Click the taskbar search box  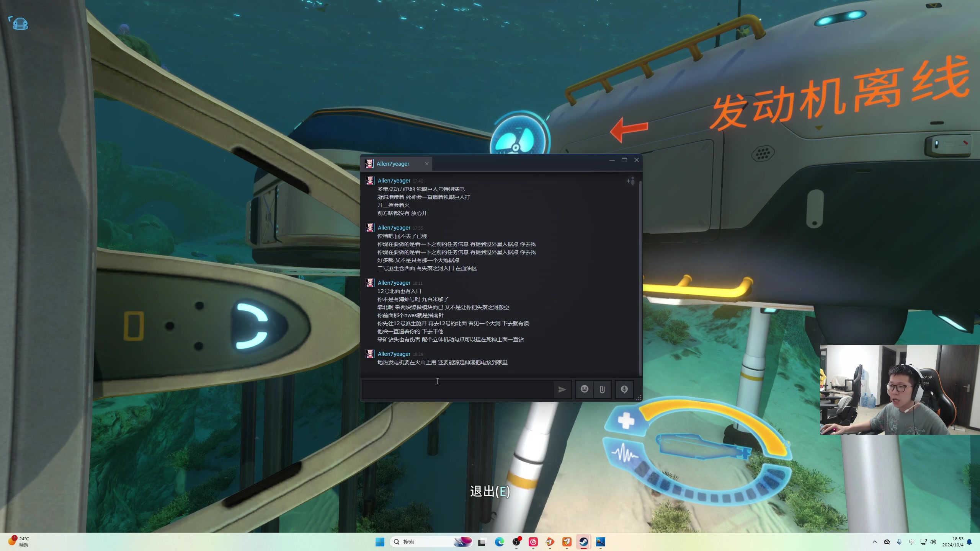tap(431, 542)
